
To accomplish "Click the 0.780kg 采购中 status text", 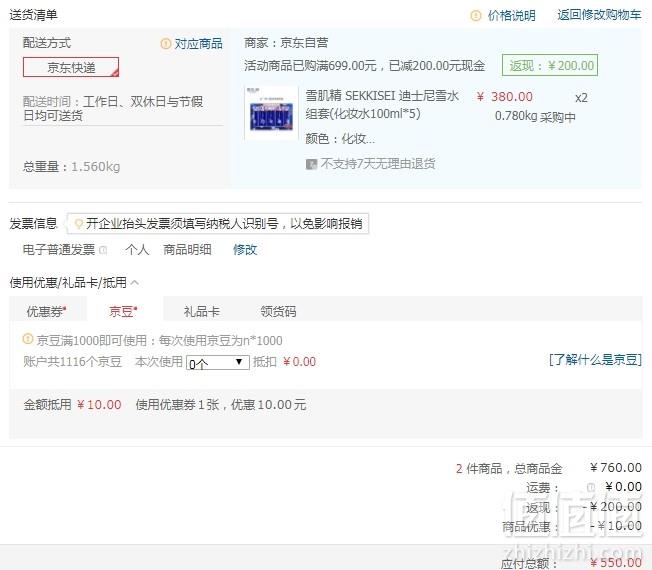I will (535, 117).
